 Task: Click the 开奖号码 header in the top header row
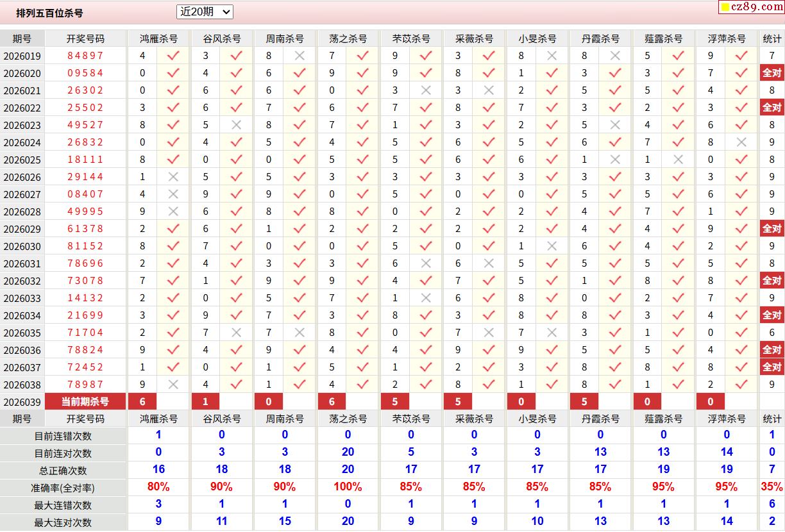pos(85,38)
